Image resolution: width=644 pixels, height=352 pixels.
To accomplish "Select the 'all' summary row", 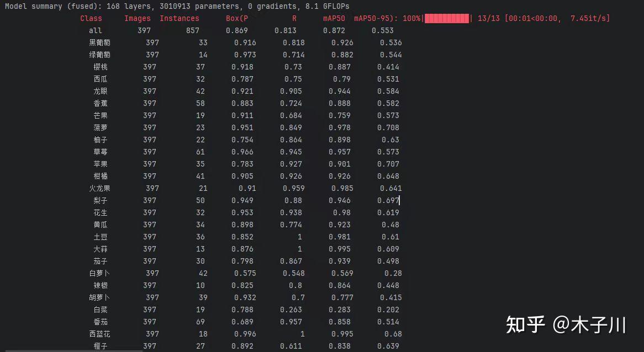I will [x=95, y=30].
